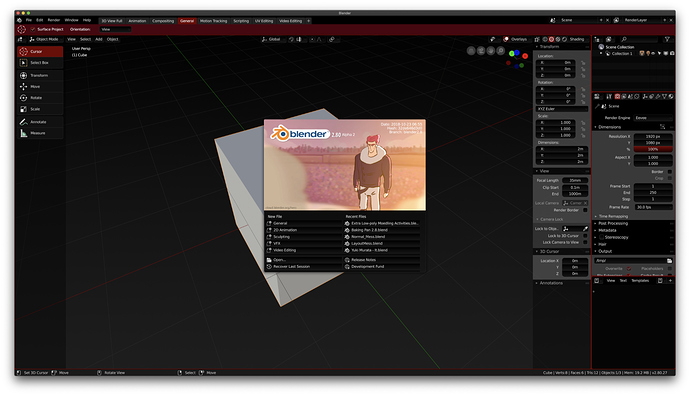Open the XYZ Euler rotation mode dropdown
The width and height of the screenshot is (690, 395).
pos(562,109)
